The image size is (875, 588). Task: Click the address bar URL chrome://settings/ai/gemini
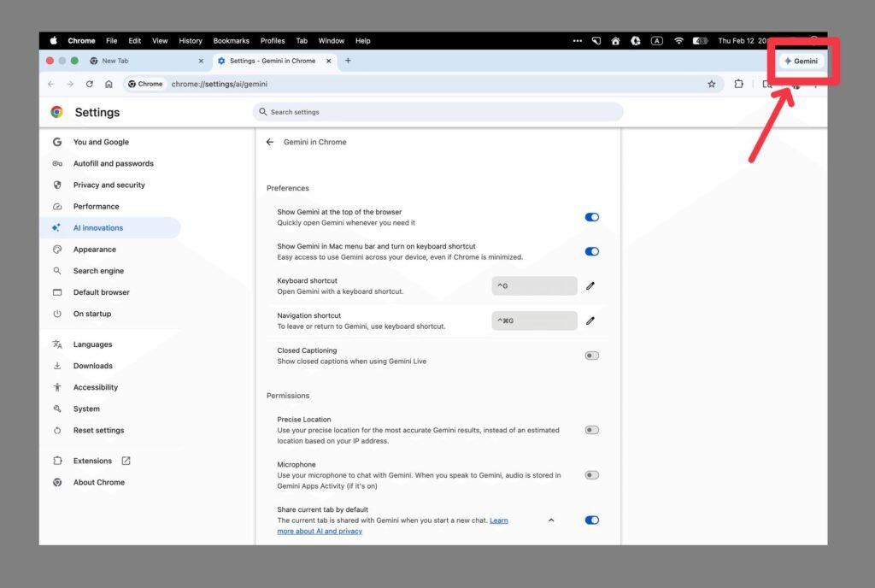point(220,85)
